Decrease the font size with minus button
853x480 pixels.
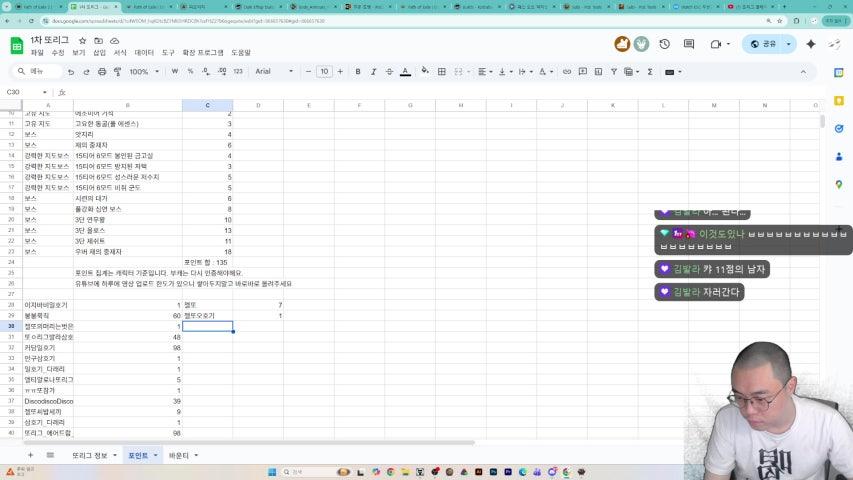pos(308,72)
